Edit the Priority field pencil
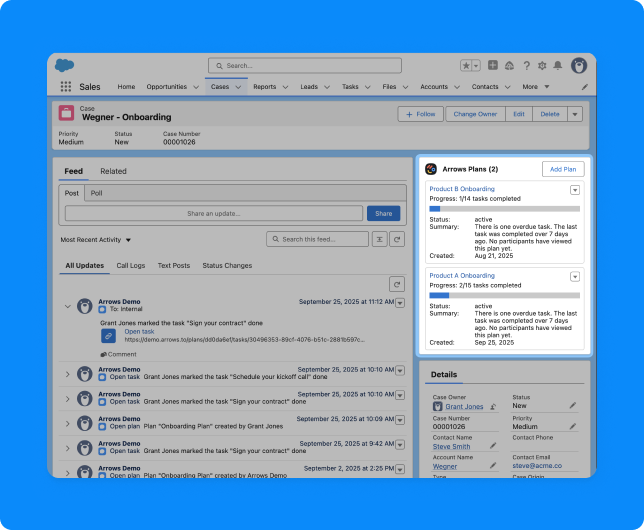The image size is (644, 530). (573, 426)
